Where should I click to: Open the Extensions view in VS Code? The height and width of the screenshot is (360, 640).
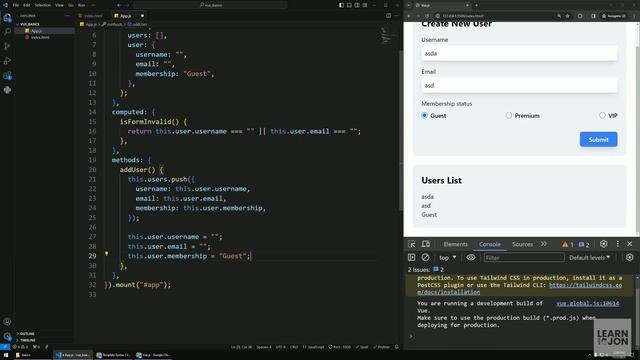pos(7,76)
